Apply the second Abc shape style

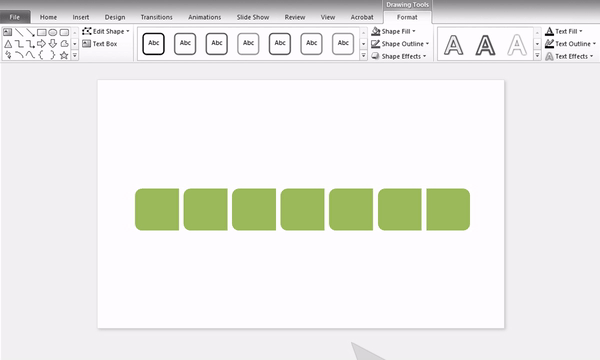185,44
